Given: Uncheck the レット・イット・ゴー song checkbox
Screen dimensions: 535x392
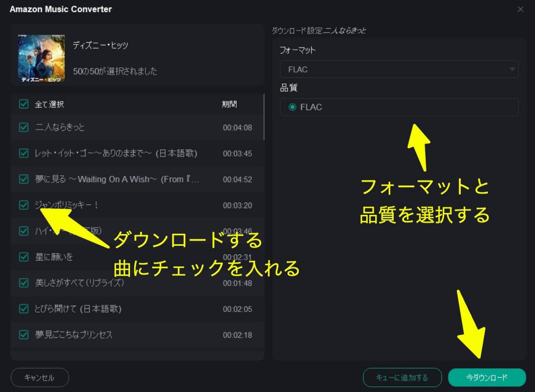Looking at the screenshot, I should [24, 153].
